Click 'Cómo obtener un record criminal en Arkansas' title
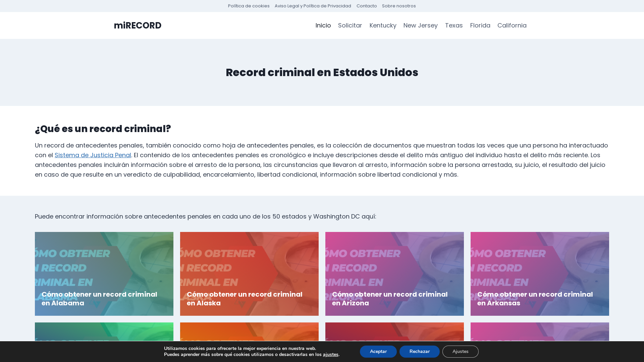 tap(535, 299)
